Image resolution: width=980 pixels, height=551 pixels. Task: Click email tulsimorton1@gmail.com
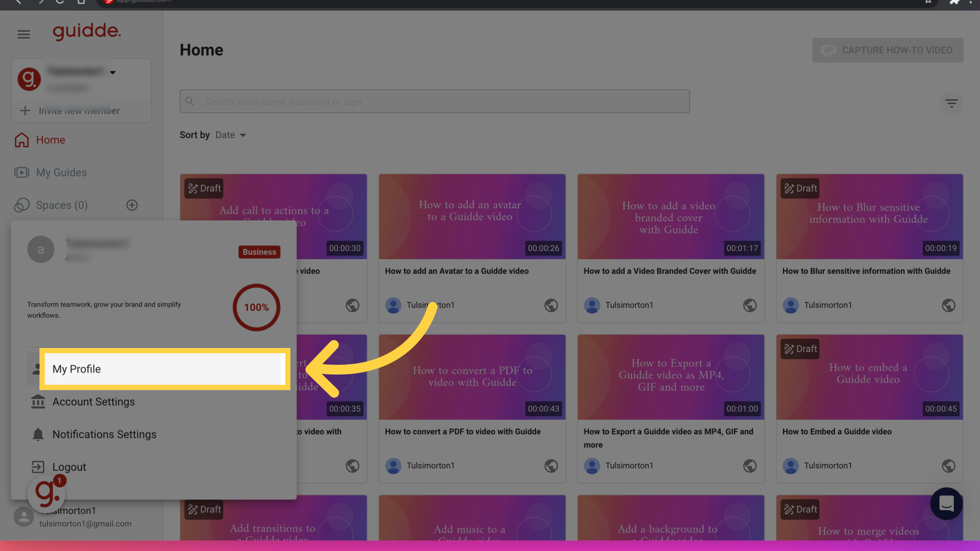coord(85,524)
